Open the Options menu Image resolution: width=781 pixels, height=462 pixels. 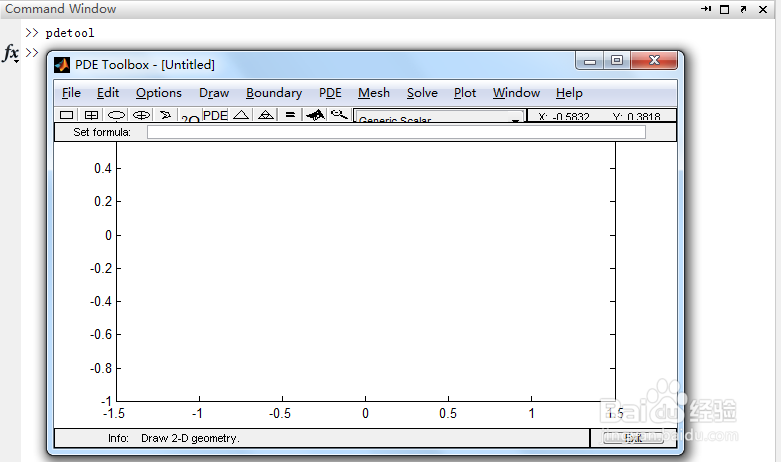coord(159,93)
